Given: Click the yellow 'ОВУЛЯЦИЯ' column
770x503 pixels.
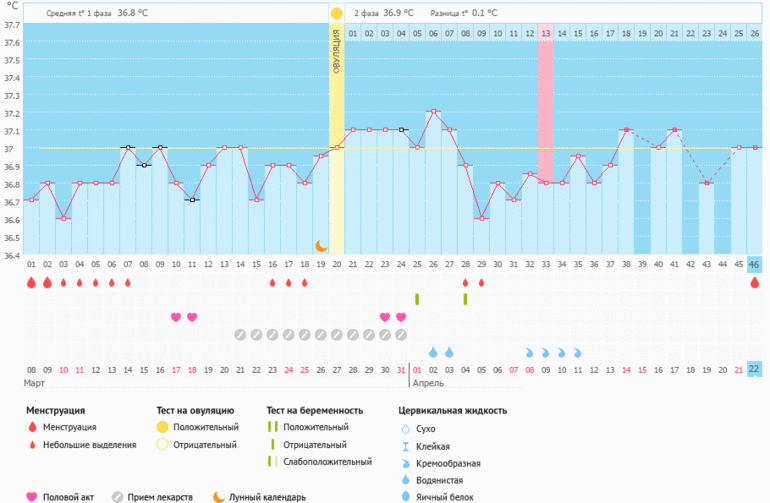Looking at the screenshot, I should click(337, 140).
